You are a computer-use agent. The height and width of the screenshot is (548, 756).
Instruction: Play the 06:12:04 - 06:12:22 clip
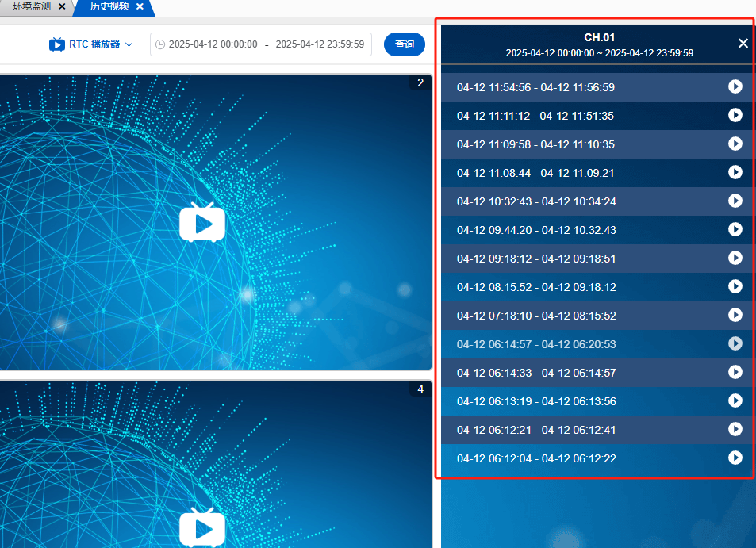735,458
